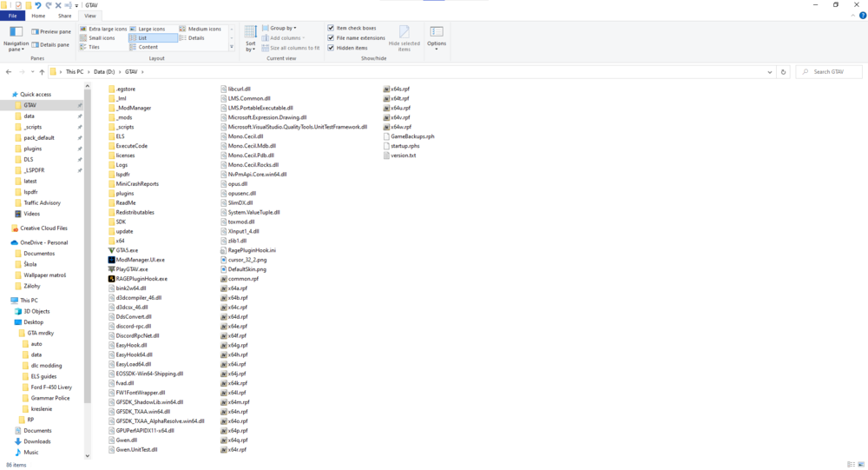Open recent locations dropdown arrow

[33, 72]
